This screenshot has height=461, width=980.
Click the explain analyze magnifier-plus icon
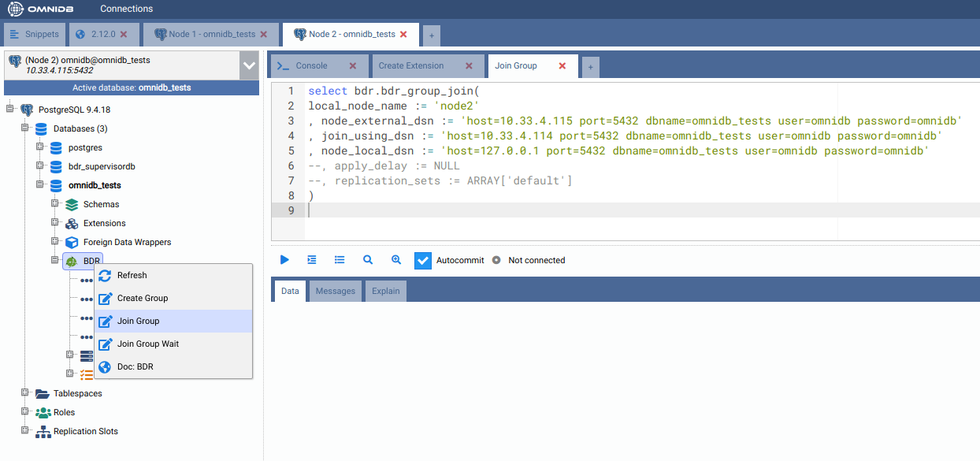396,259
